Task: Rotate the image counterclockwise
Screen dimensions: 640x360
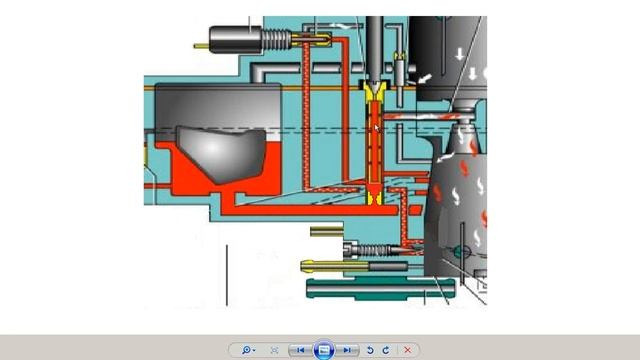Action: pyautogui.click(x=370, y=350)
